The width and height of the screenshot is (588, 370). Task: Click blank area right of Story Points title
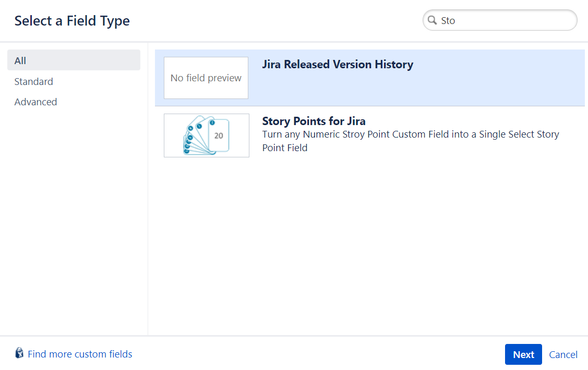point(470,121)
